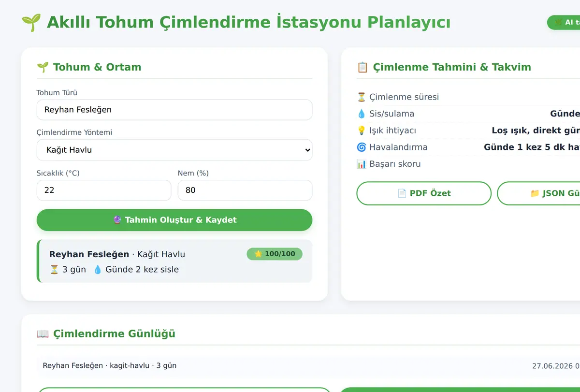The width and height of the screenshot is (580, 392).
Task: Click the PDF Özet button
Action: [424, 193]
